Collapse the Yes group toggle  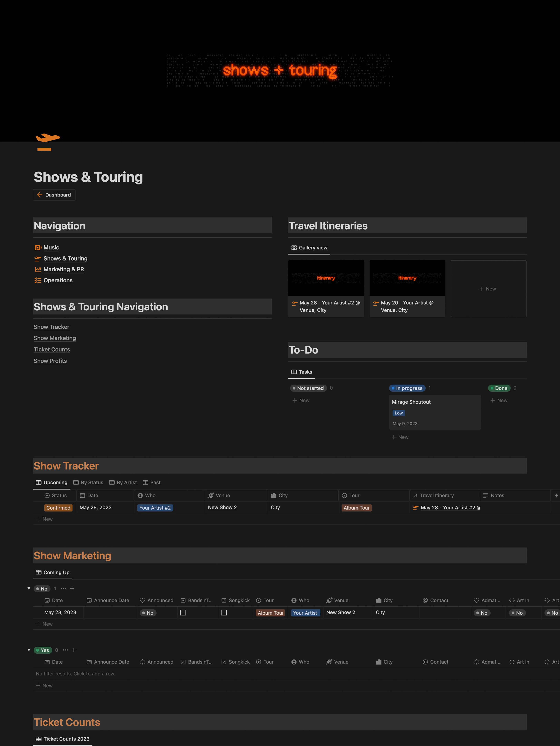[x=29, y=650]
